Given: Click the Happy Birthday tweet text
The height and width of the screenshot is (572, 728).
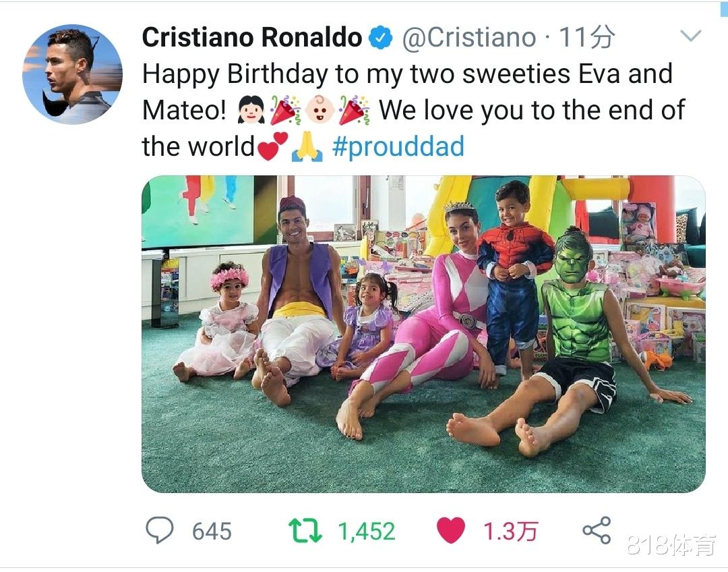Looking at the screenshot, I should pyautogui.click(x=407, y=74).
